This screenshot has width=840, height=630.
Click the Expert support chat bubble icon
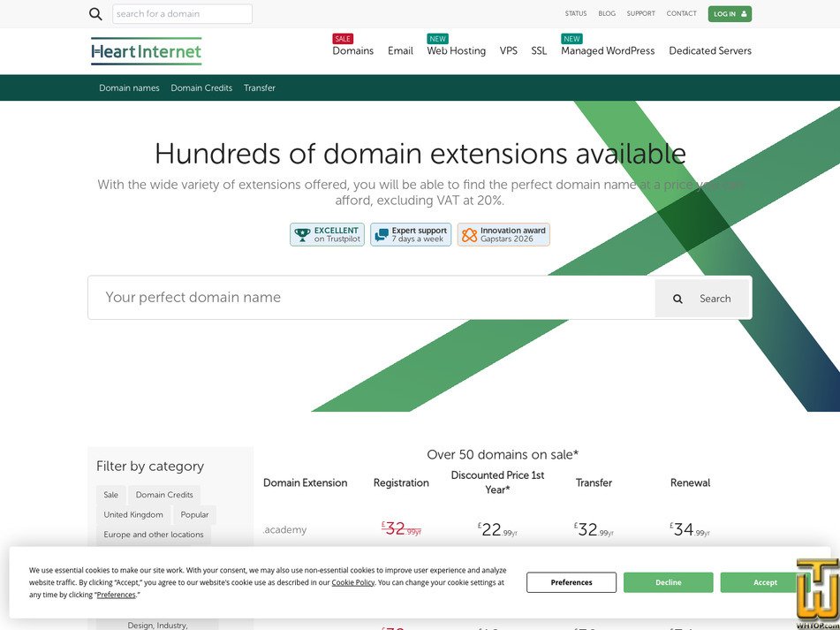point(382,235)
